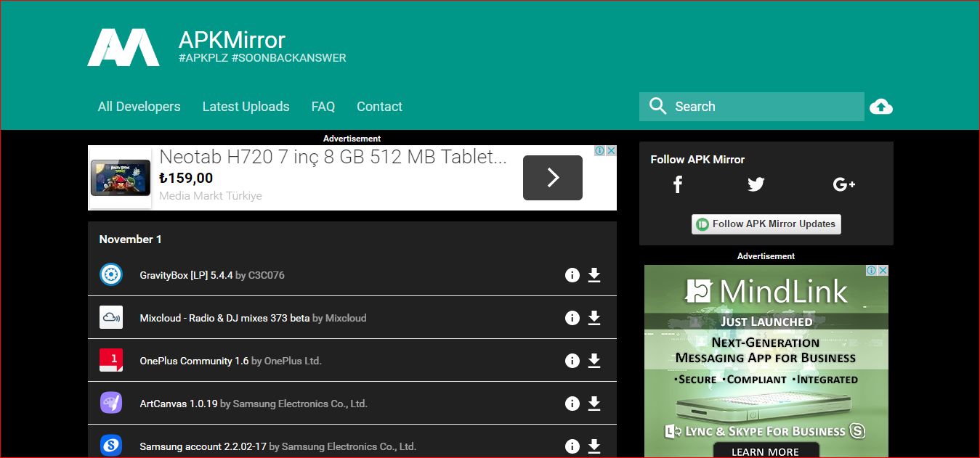Open the All Developers page
Viewport: 980px width, 458px height.
139,107
